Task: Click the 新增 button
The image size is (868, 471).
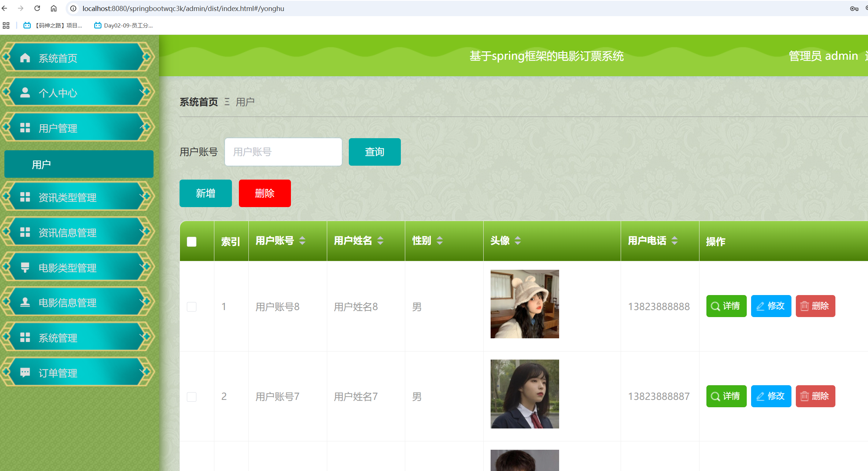Action: point(206,193)
